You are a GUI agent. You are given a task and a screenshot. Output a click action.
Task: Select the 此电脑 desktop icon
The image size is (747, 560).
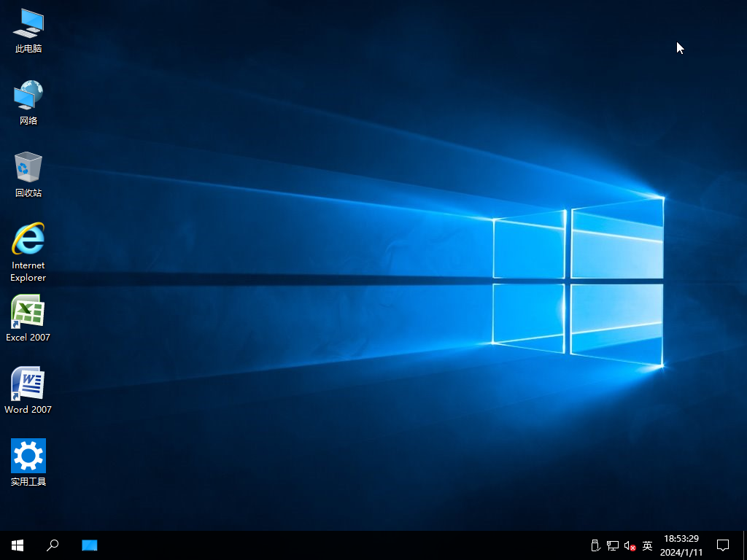(x=28, y=31)
